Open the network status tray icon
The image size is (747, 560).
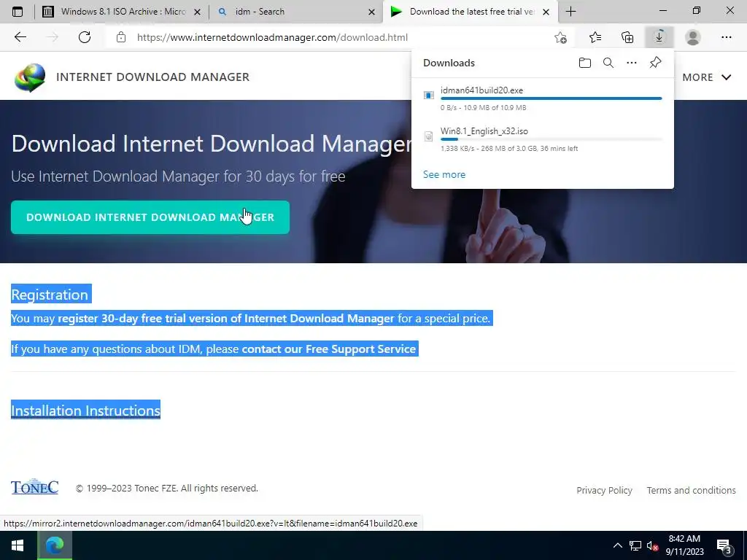635,545
